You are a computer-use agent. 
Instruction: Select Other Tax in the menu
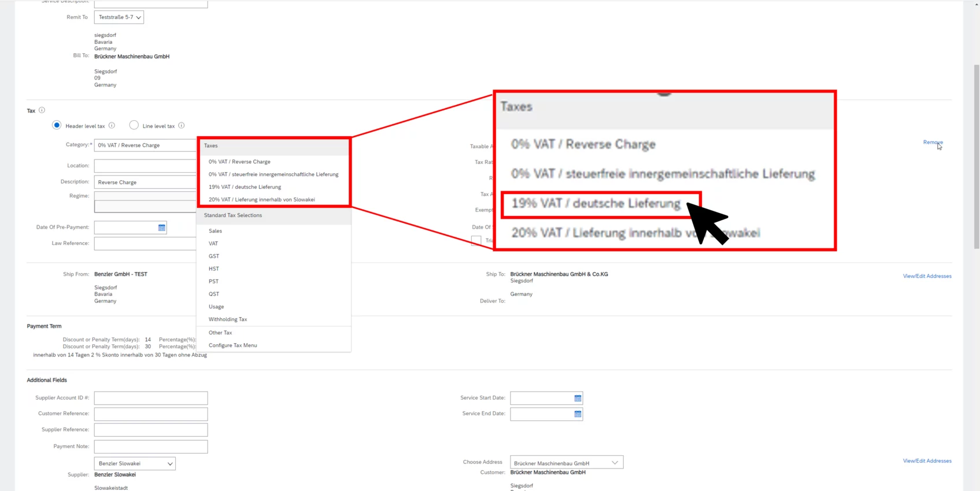pos(220,333)
